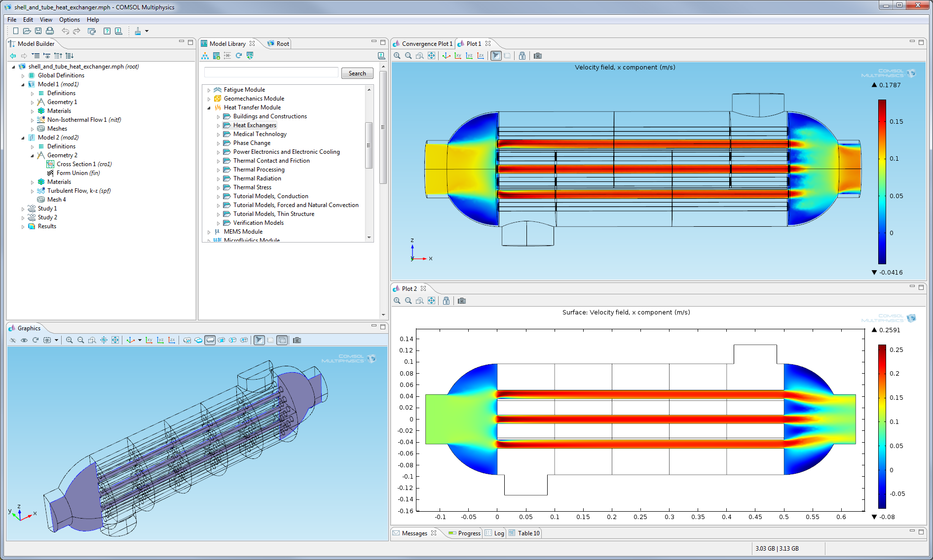Switch to the Table 10 tab
933x560 pixels.
coord(524,533)
